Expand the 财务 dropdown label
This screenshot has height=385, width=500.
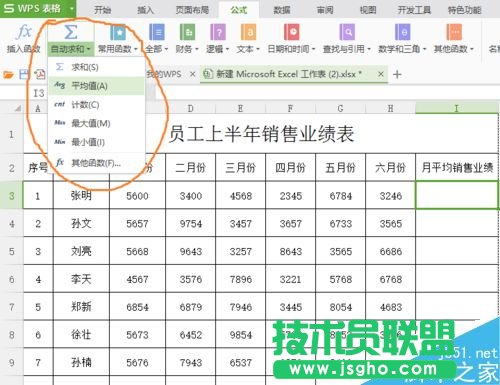point(187,49)
